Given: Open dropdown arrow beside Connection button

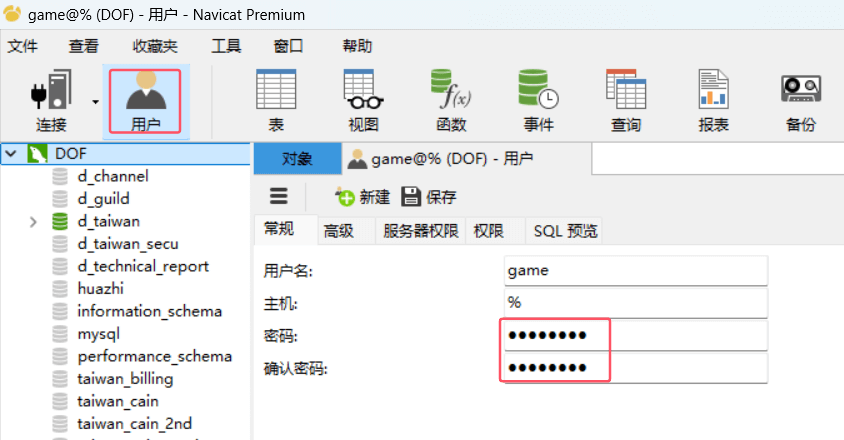Looking at the screenshot, I should tap(95, 101).
